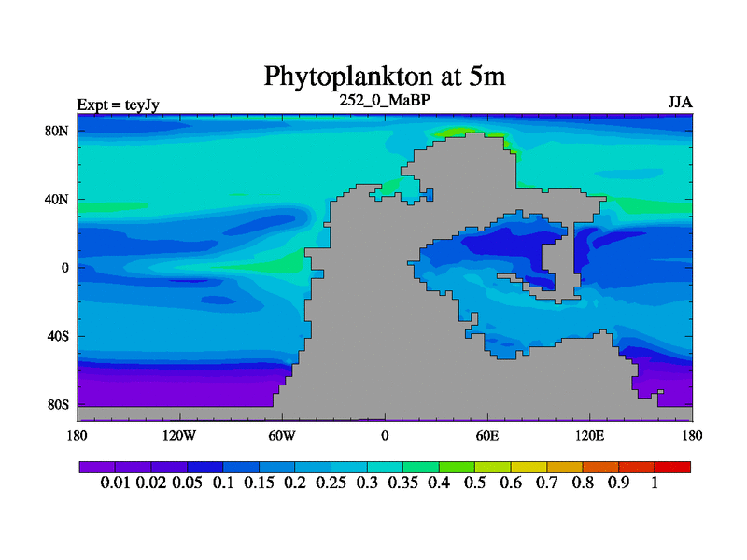
Task: Click the "40N" latitude axis label
Action: (x=59, y=200)
